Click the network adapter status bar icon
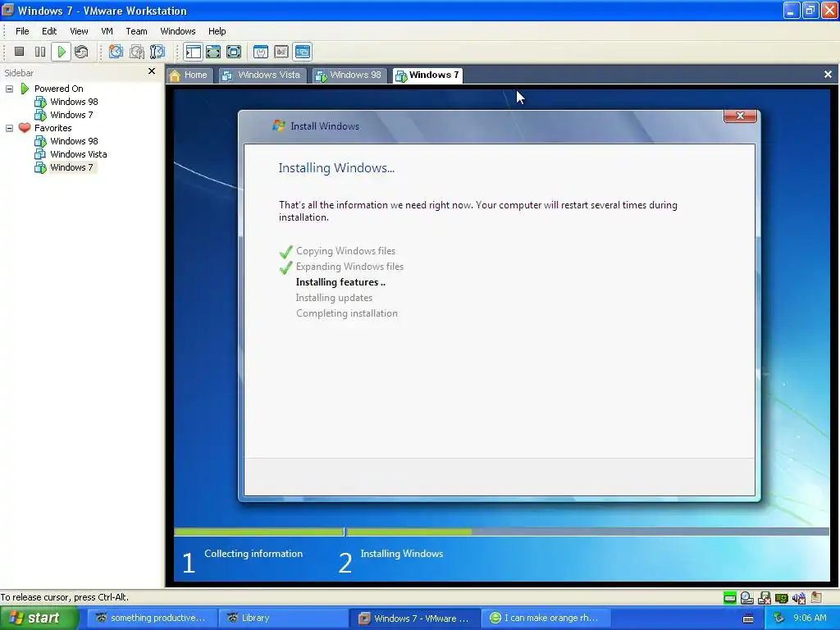This screenshot has height=630, width=840. (x=781, y=598)
